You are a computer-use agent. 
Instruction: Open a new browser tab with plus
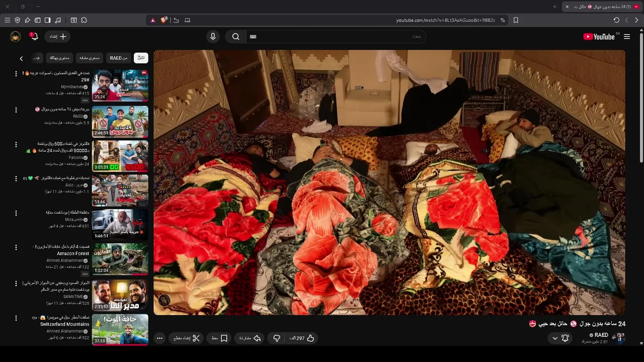(555, 7)
